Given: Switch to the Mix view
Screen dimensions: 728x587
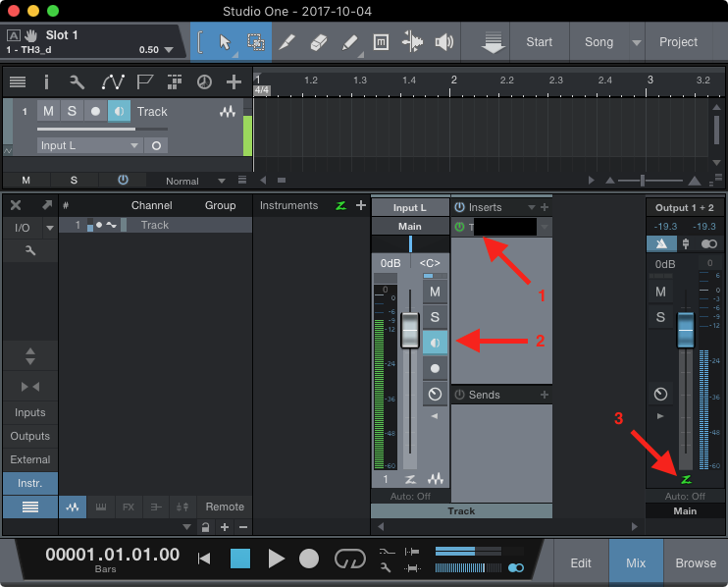Looking at the screenshot, I should [636, 562].
